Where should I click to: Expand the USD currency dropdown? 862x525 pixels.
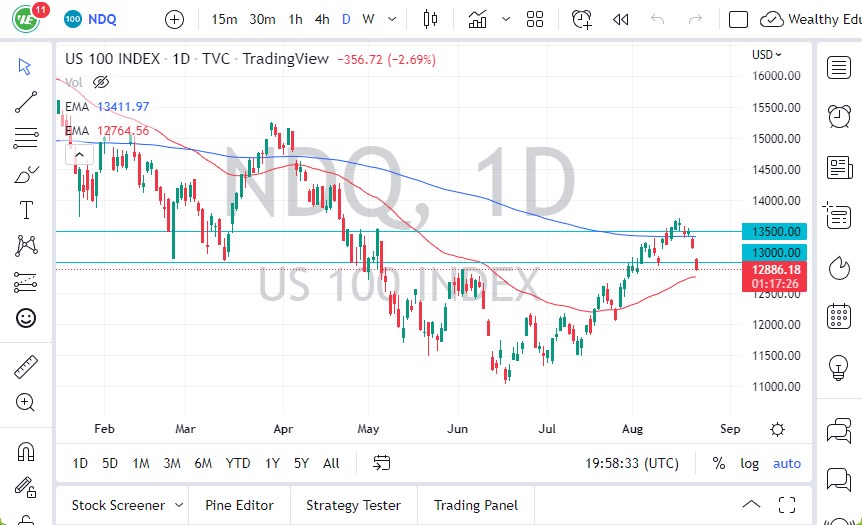click(767, 55)
